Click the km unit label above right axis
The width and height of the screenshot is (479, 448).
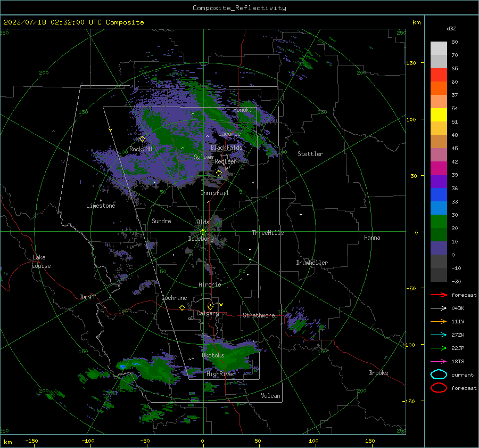pos(416,22)
